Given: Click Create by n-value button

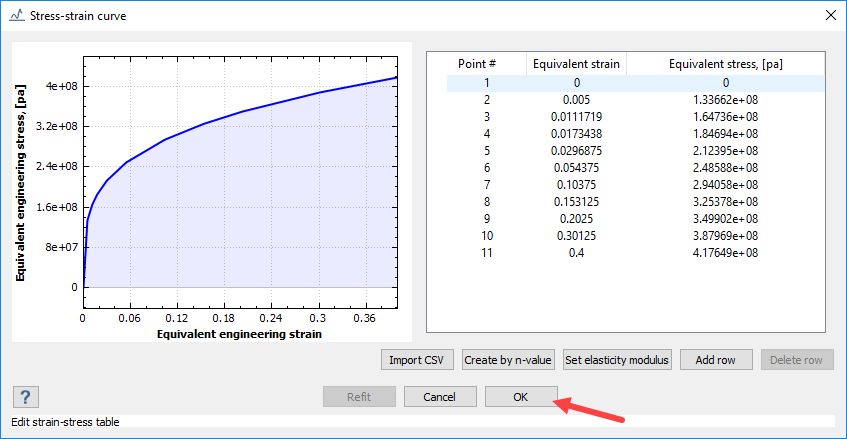Looking at the screenshot, I should [x=508, y=360].
